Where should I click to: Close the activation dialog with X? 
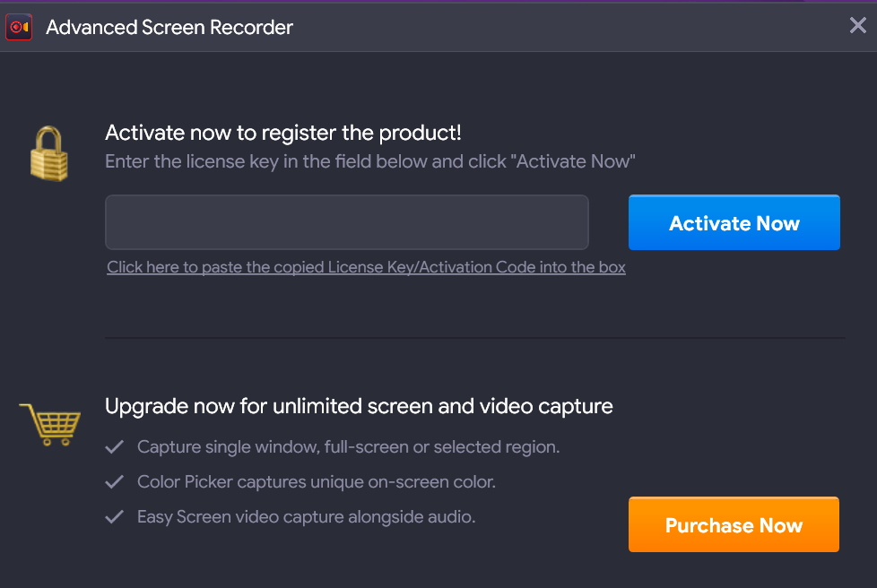[857, 26]
